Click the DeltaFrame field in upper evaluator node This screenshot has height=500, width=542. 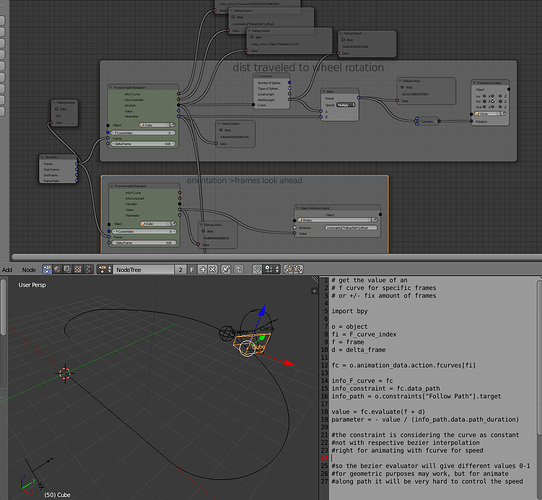[x=143, y=143]
